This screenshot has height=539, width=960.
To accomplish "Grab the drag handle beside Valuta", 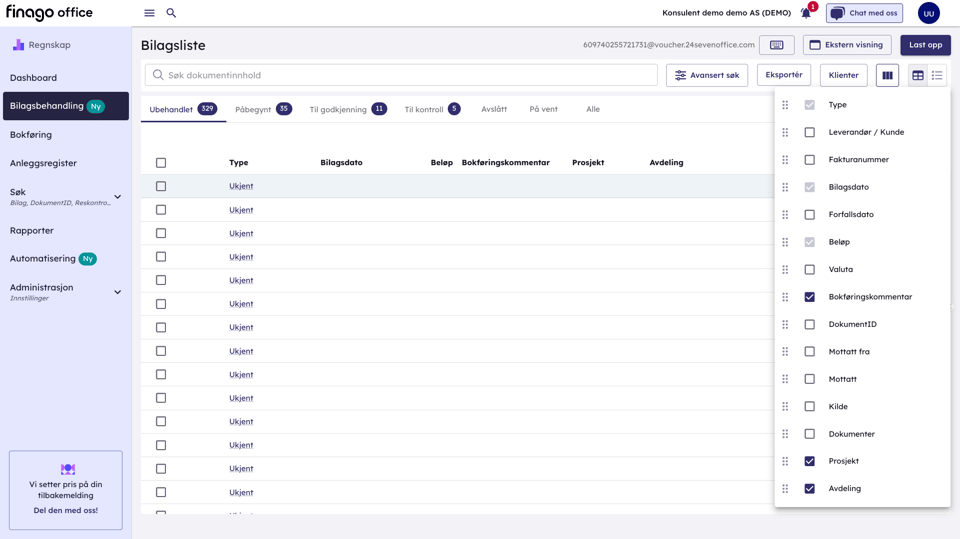I will point(785,269).
